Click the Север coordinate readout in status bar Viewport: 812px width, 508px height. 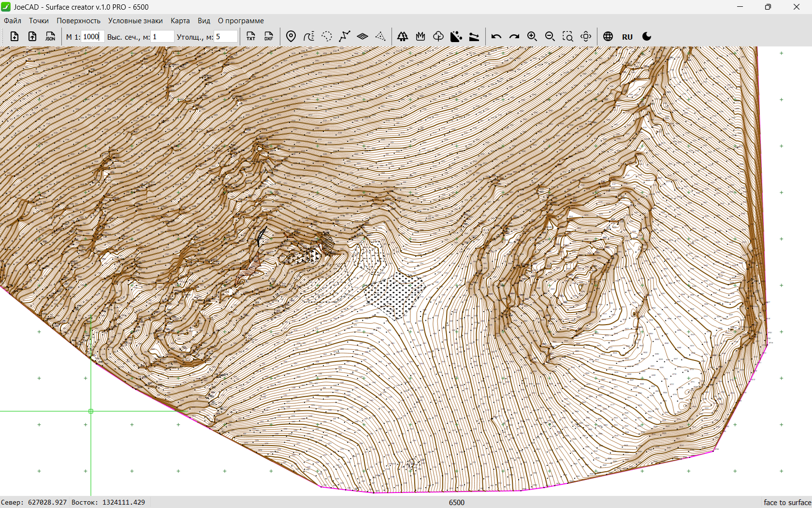click(34, 502)
